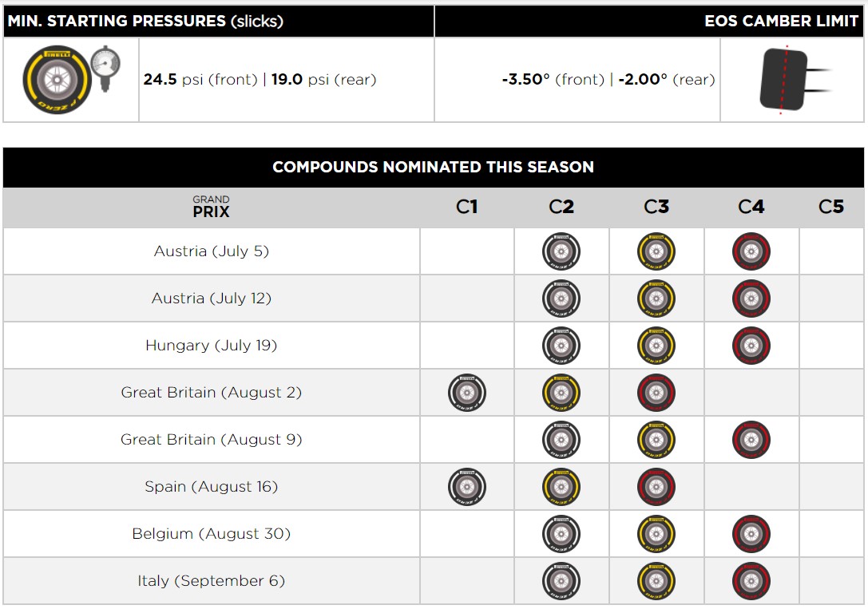
Task: Click the Min. Starting Pressures header
Action: [x=145, y=21]
